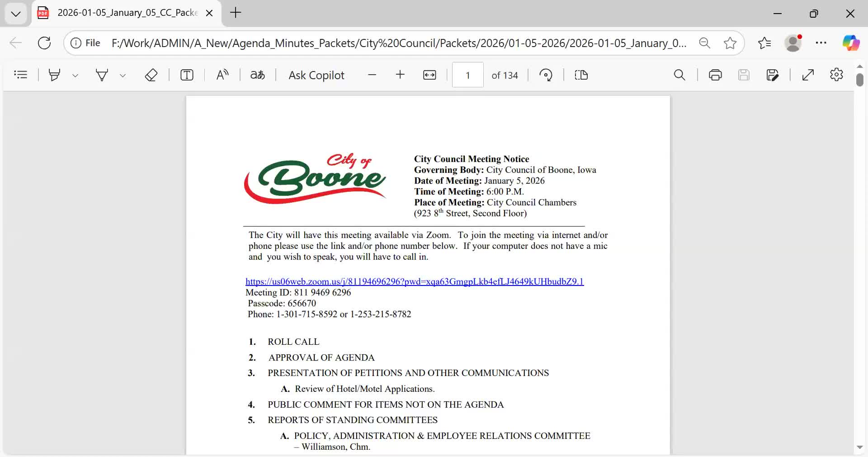Select the Erase tool

151,75
